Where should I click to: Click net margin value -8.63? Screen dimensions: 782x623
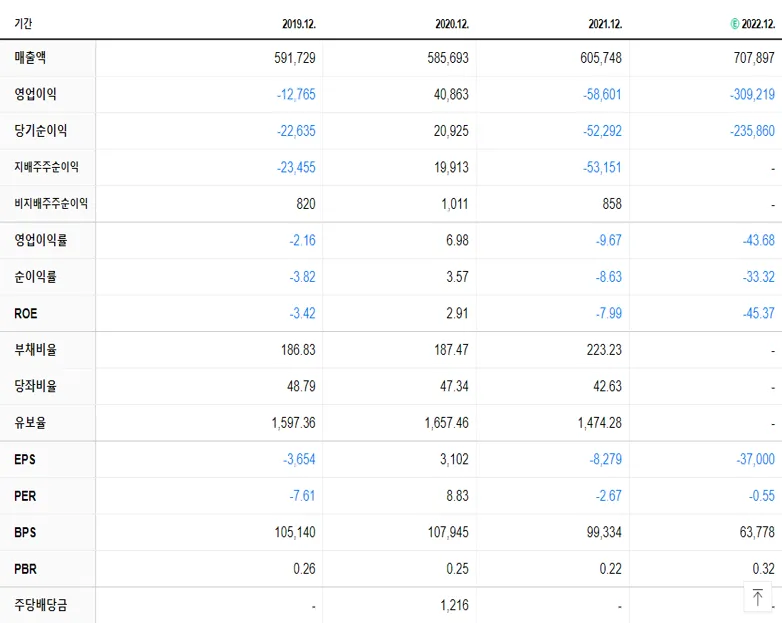coord(608,277)
